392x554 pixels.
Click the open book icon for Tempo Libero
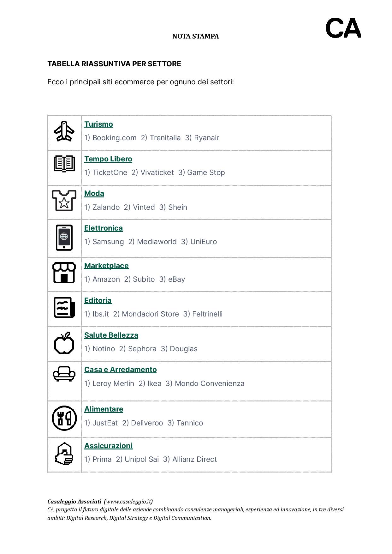[64, 164]
